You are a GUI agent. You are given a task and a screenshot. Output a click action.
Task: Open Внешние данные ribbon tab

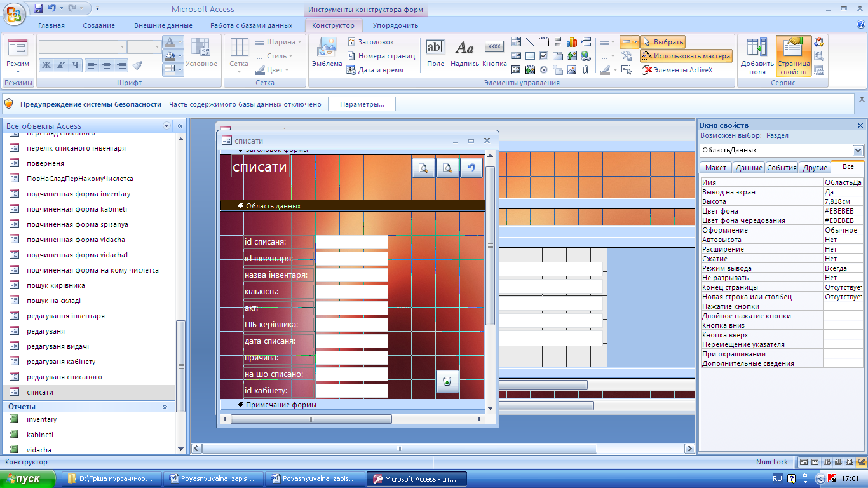click(x=163, y=25)
